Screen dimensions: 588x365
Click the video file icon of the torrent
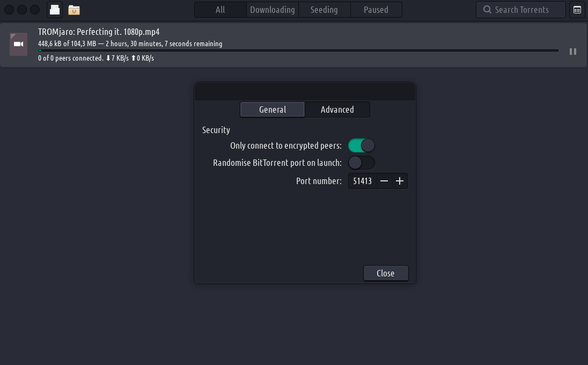[19, 44]
